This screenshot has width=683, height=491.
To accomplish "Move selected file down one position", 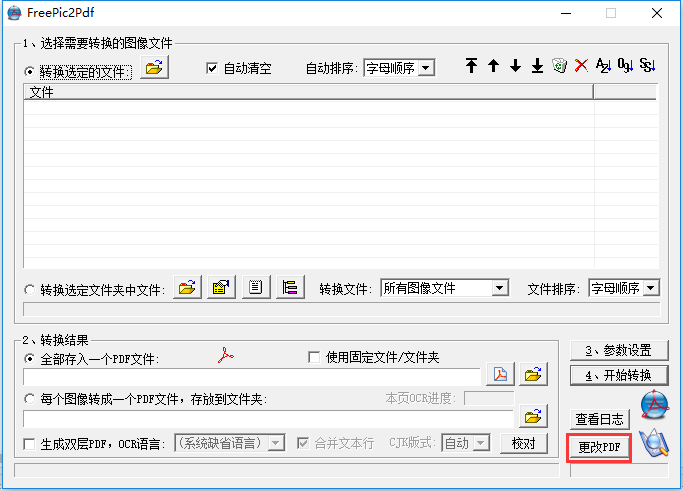I will [515, 66].
